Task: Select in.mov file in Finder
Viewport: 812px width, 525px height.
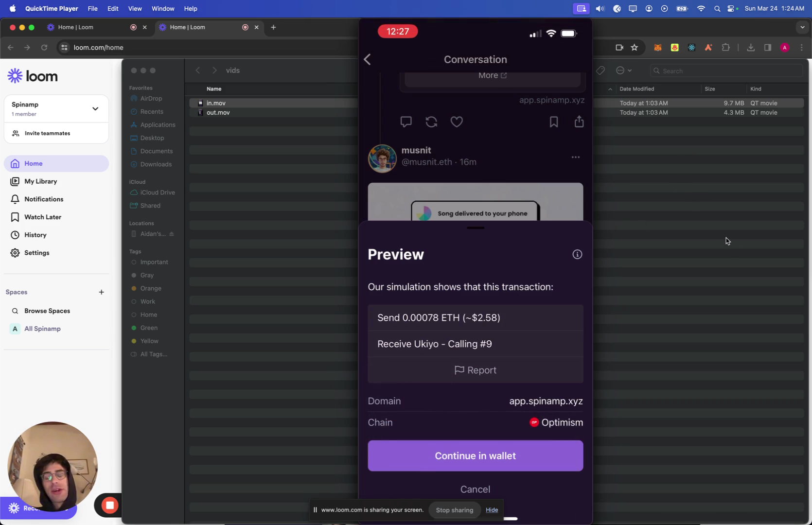Action: [x=216, y=103]
